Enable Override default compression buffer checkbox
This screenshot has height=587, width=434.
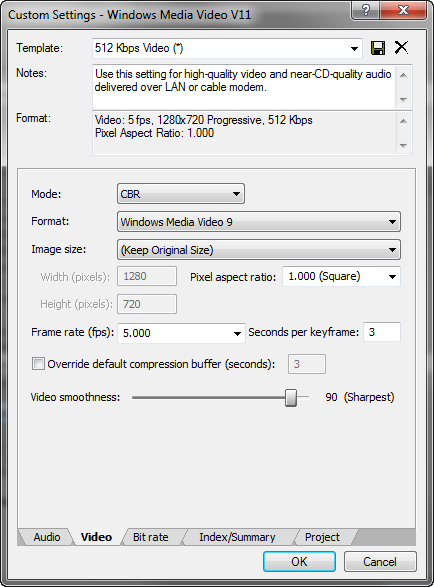pos(38,364)
